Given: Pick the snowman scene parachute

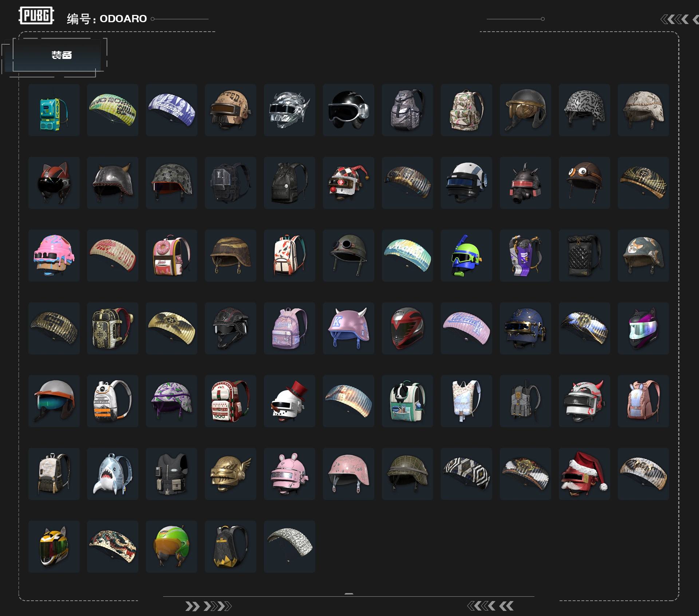Looking at the screenshot, I should 349,401.
